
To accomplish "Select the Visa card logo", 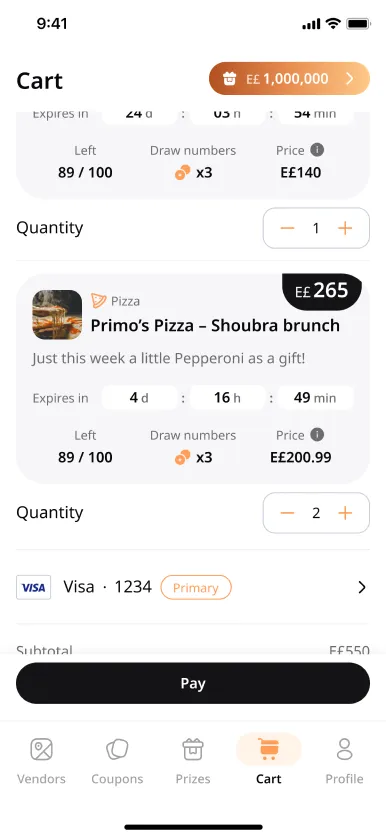I will [34, 587].
